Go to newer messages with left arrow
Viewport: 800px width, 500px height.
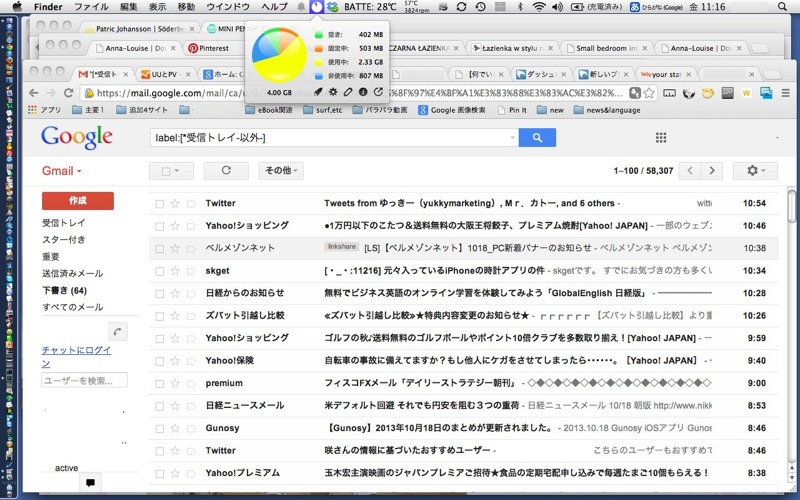[690, 171]
